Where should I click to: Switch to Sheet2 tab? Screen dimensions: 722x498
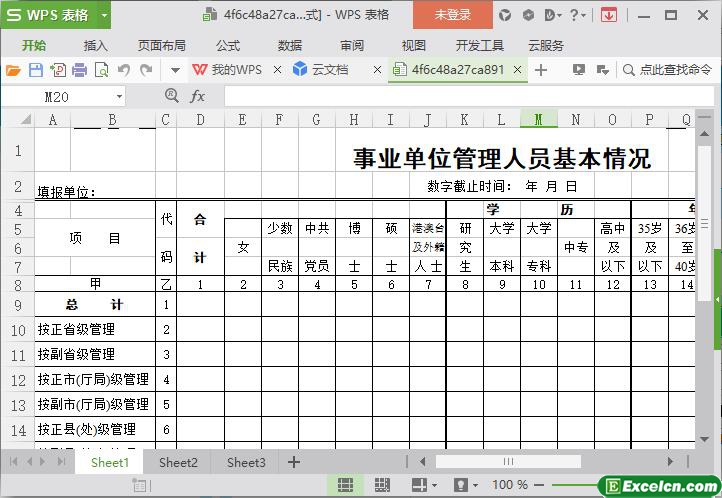[x=178, y=462]
